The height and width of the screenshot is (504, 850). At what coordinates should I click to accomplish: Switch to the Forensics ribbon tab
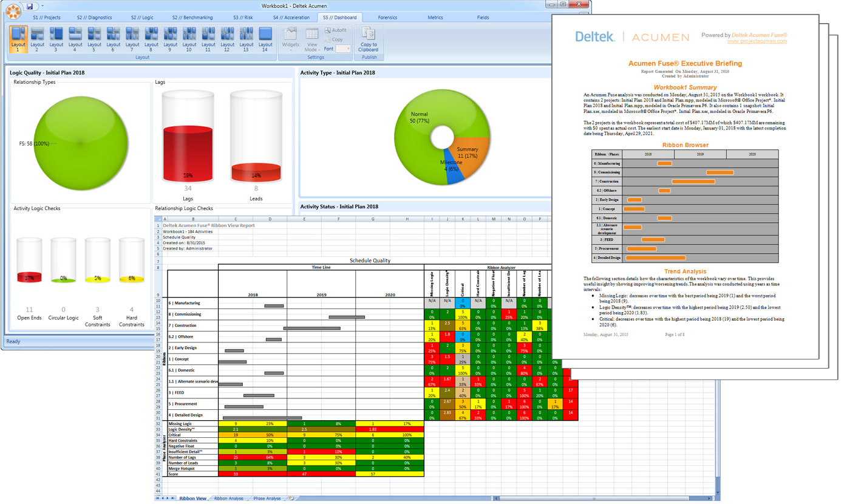pyautogui.click(x=387, y=18)
